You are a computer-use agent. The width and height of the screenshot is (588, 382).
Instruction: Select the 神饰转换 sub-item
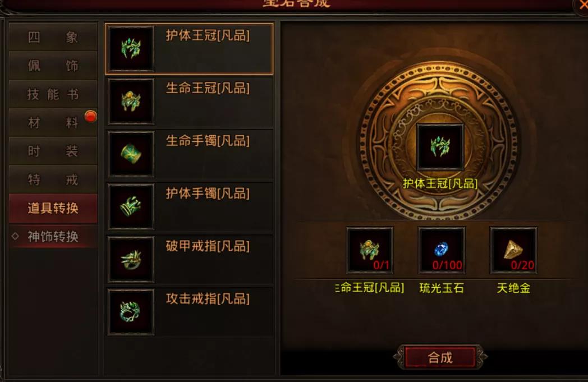53,237
